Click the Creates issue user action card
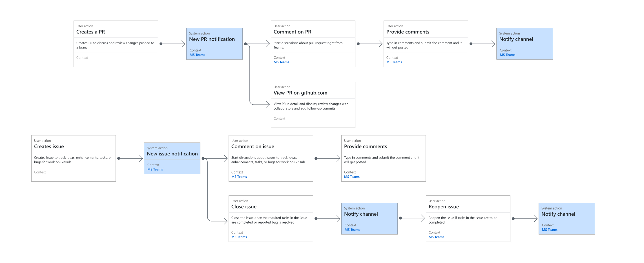Viewport: 644px width, 263px height. (73, 158)
